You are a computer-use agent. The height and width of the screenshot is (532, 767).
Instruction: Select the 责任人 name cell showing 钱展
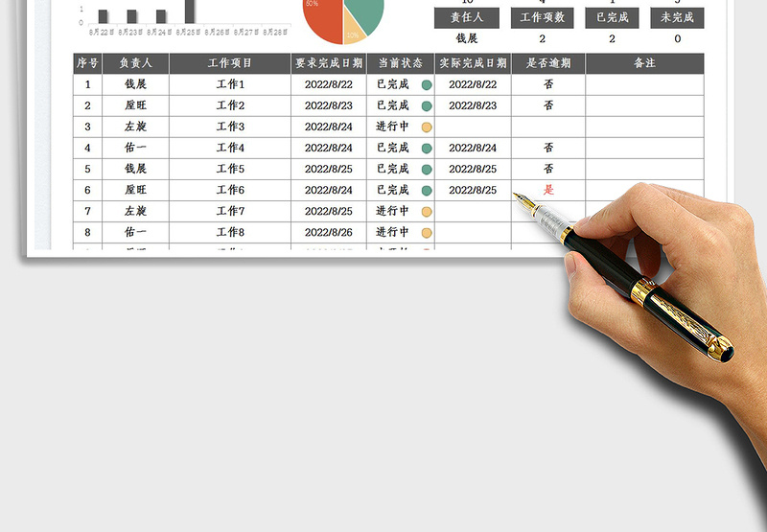(466, 38)
